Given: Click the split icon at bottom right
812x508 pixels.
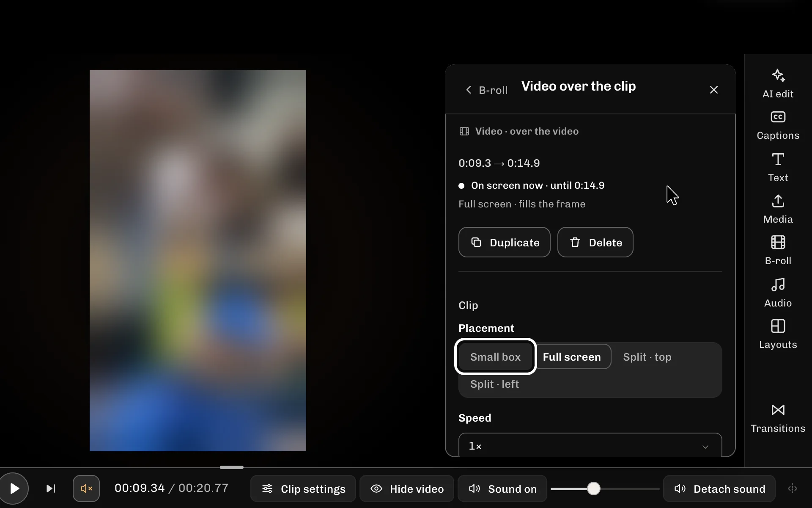Looking at the screenshot, I should [x=793, y=489].
